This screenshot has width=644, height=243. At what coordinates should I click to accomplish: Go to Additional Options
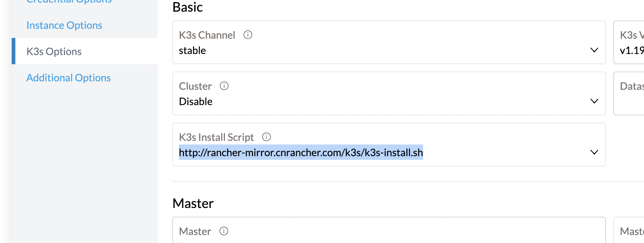point(68,77)
